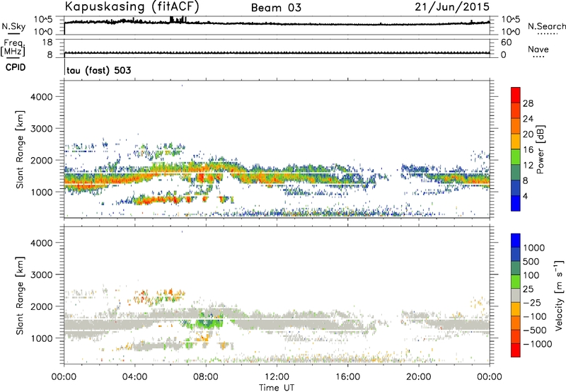The image size is (566, 392).
Task: Click the 'Time UT' axis title
Action: 277,388
